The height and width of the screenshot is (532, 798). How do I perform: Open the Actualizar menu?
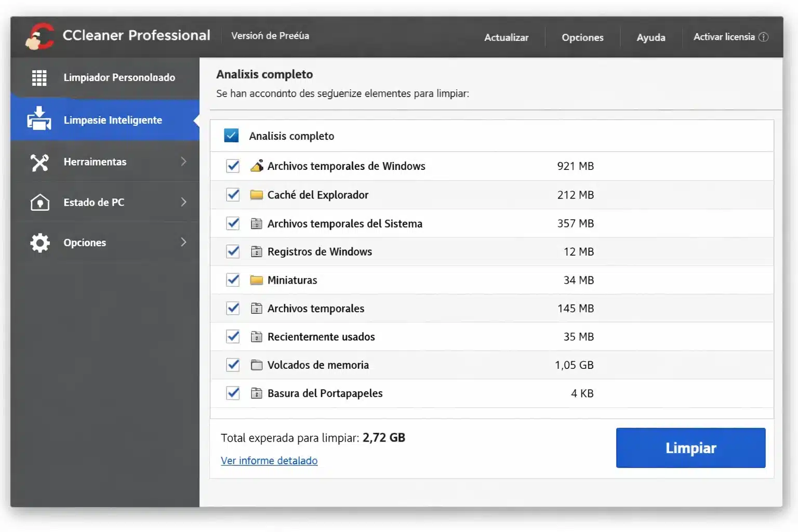point(507,37)
